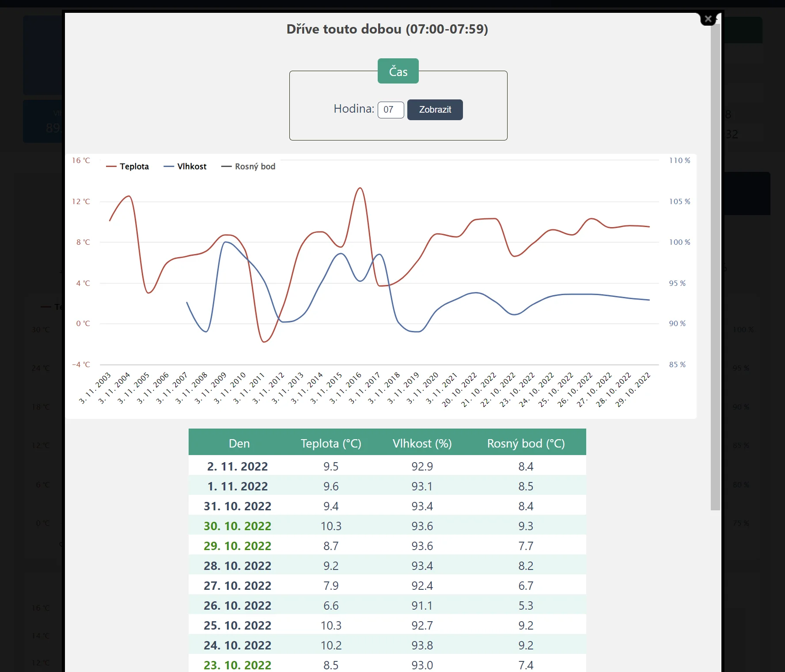785x672 pixels.
Task: Click the Teplota (°C) column header
Action: (x=331, y=444)
